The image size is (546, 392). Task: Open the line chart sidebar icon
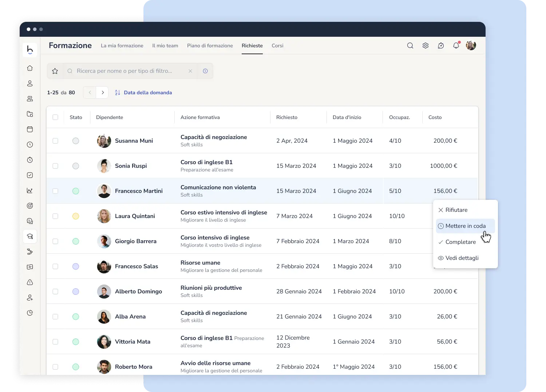30,190
